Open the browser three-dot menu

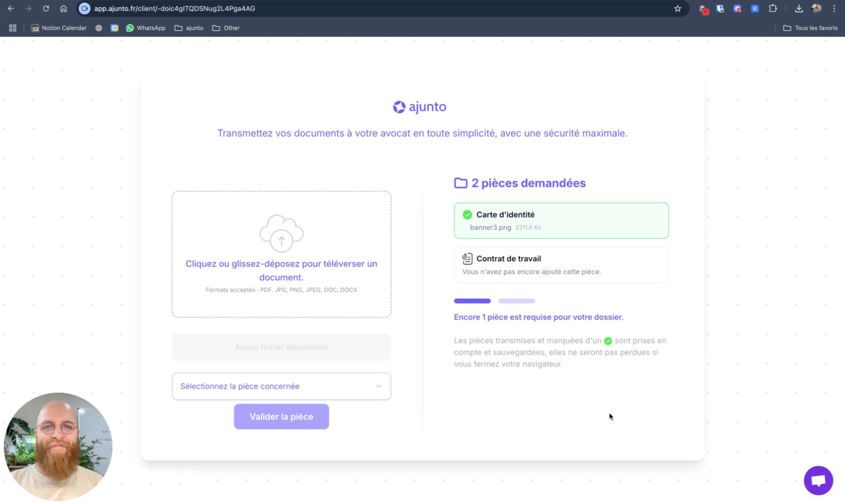click(834, 9)
